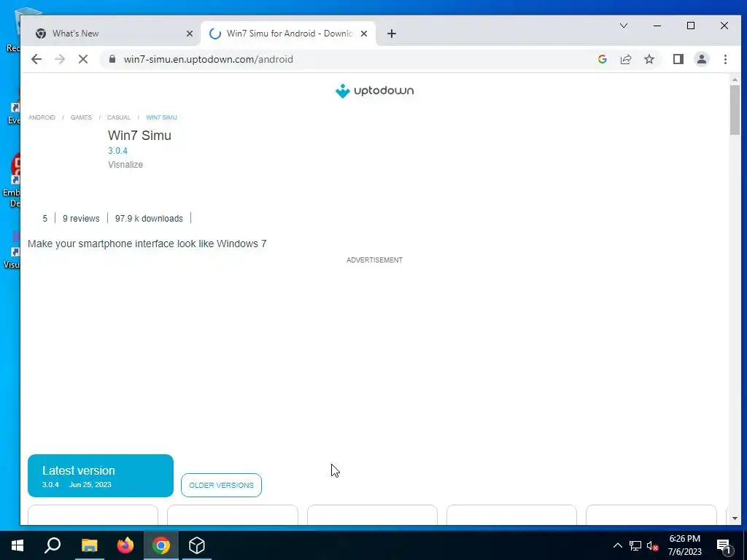747x560 pixels.
Task: Open the cube app on taskbar
Action: pyautogui.click(x=197, y=545)
